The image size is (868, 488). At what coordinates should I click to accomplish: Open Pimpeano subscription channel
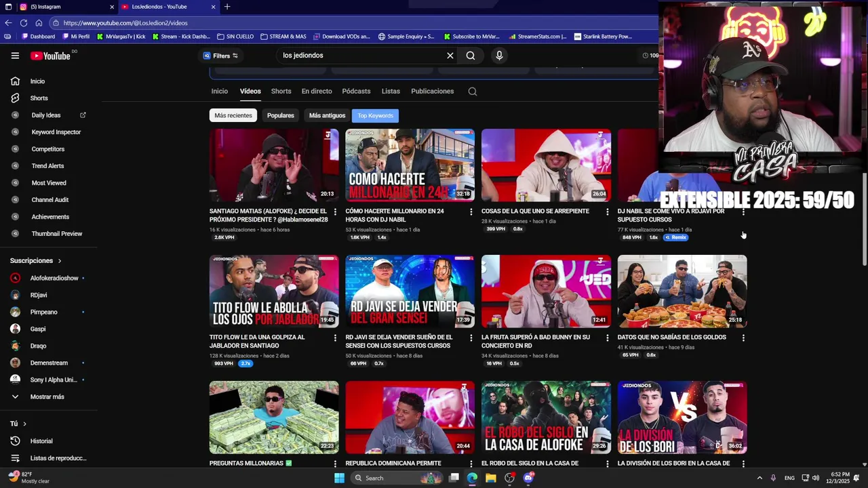point(43,312)
